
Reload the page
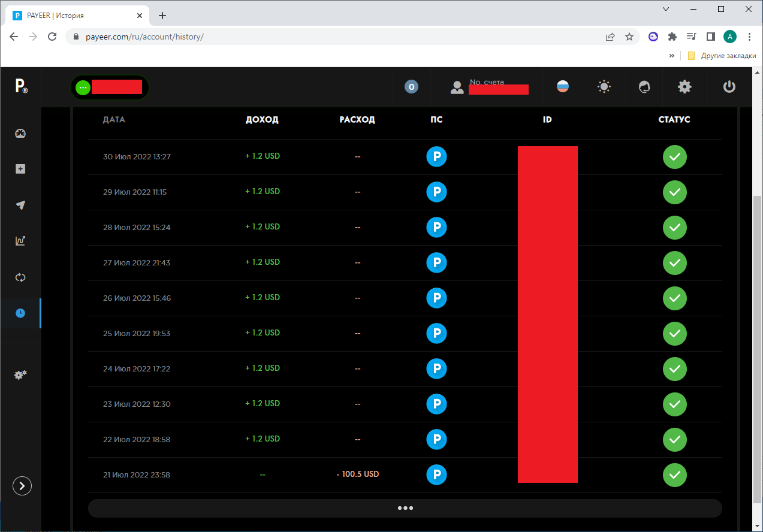point(52,37)
